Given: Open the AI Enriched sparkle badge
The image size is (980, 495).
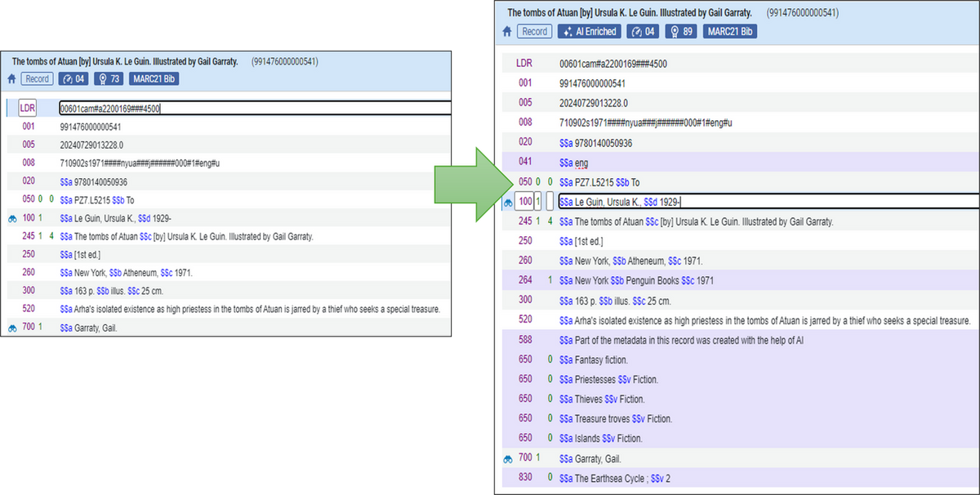Looking at the screenshot, I should coord(588,32).
